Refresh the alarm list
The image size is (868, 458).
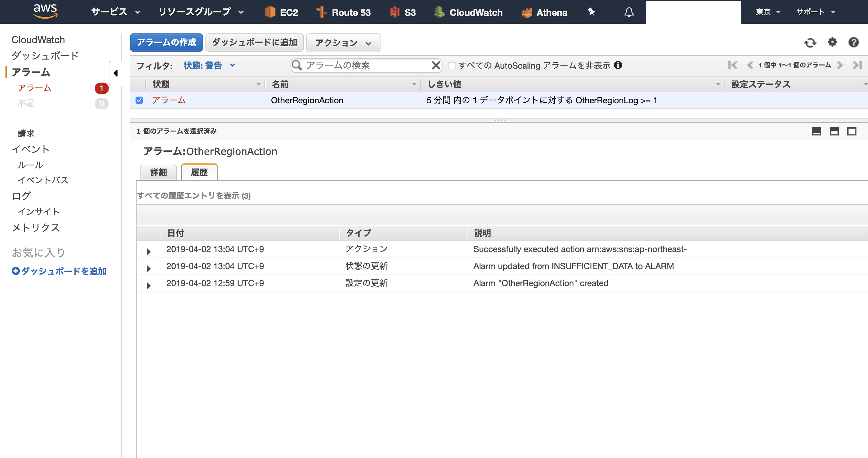810,43
